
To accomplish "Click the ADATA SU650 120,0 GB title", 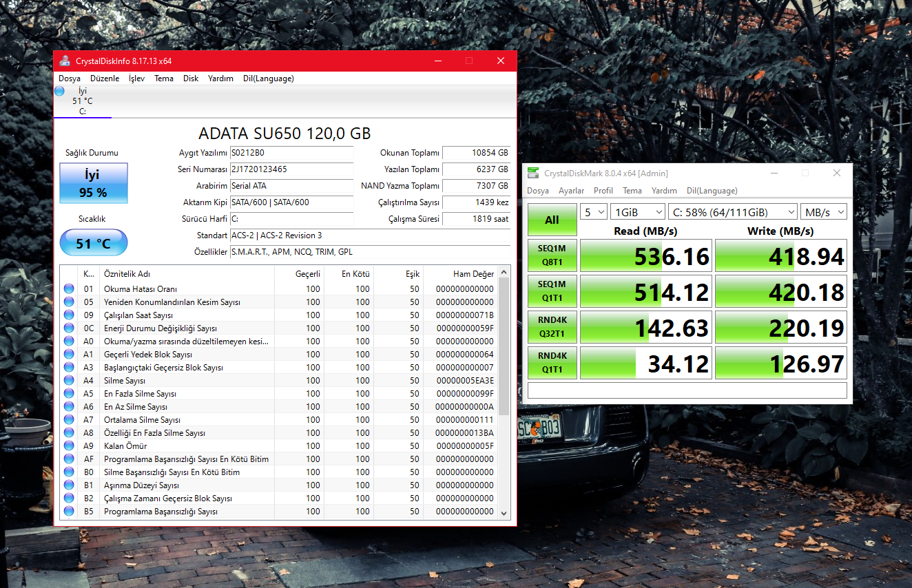I will click(284, 134).
